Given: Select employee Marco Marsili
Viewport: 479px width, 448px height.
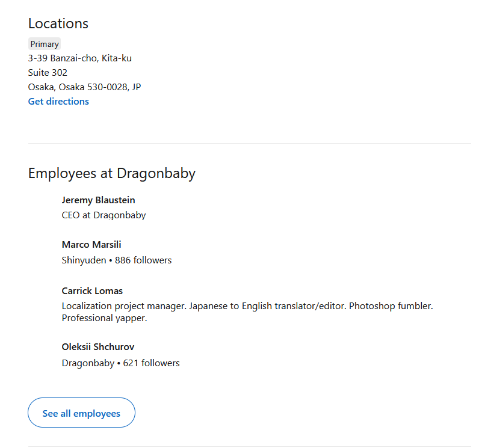Looking at the screenshot, I should tap(91, 245).
